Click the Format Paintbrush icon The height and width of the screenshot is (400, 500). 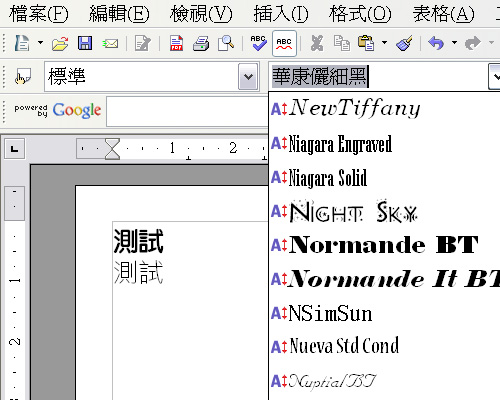pos(404,43)
